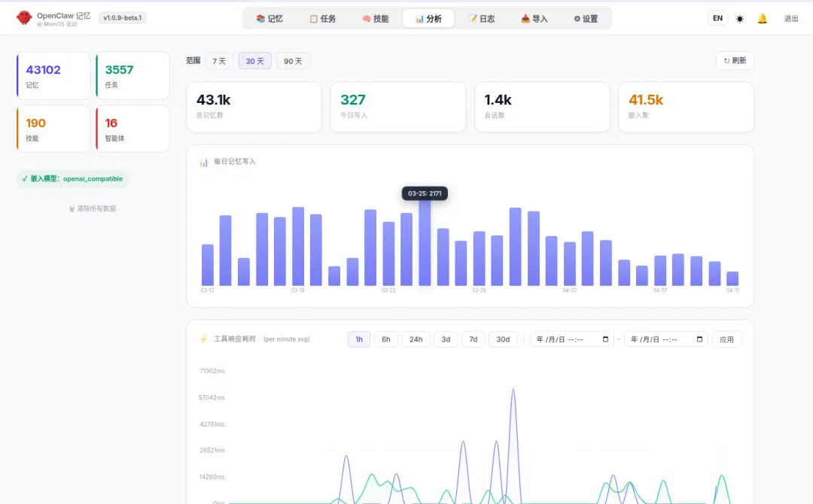Screen dimensions: 813x504
Task: Click the OpenClaw red mascot logo
Action: click(x=24, y=18)
